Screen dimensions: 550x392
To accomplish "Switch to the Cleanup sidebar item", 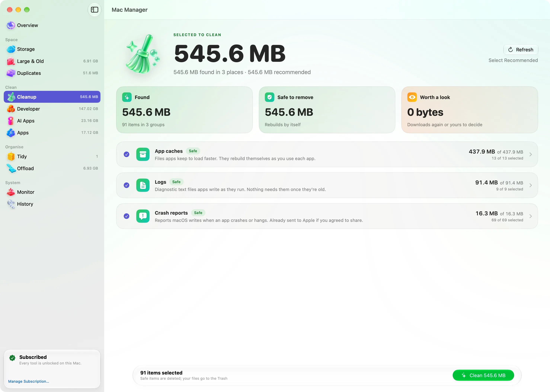I will pos(52,97).
